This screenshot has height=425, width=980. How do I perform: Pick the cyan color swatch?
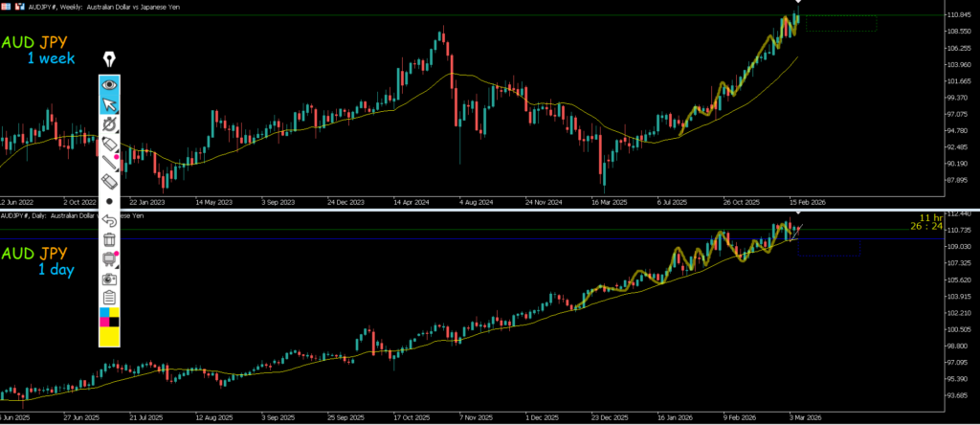pyautogui.click(x=104, y=314)
